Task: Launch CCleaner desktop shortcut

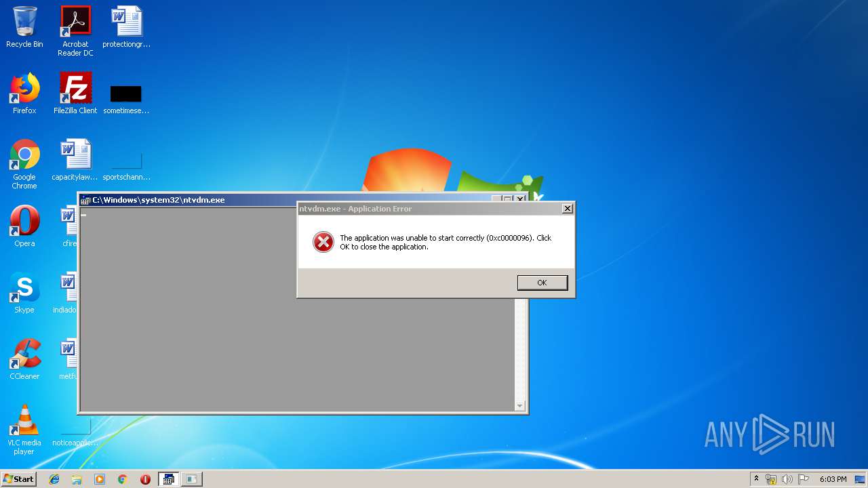Action: [x=24, y=359]
